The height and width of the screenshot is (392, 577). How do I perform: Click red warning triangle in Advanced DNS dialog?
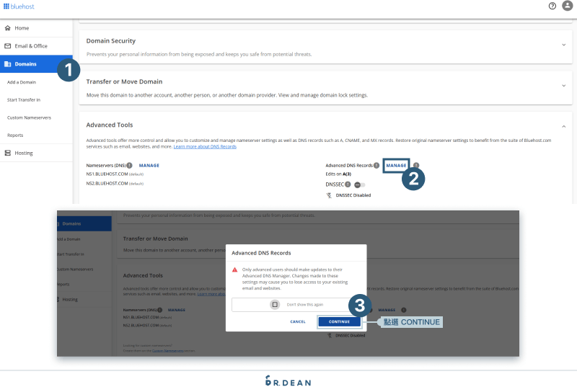[x=235, y=270]
